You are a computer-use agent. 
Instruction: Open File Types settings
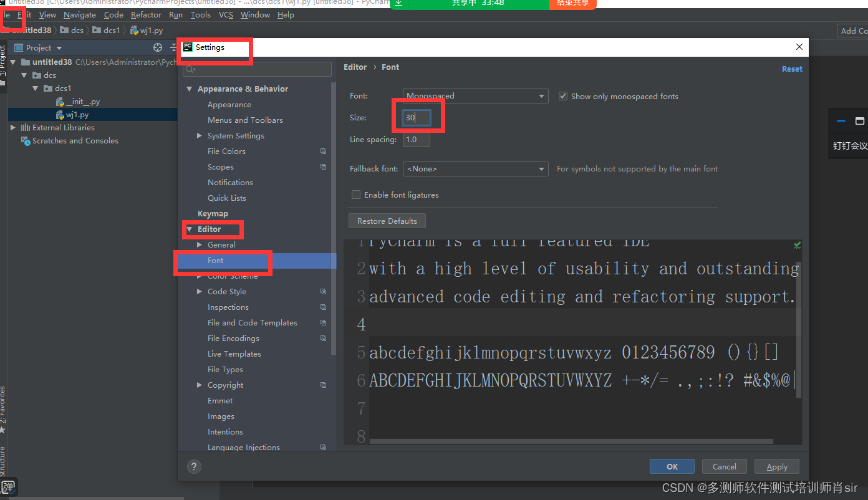[x=225, y=370]
